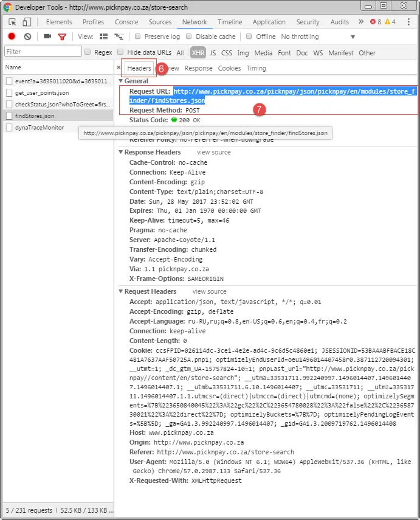
Task: Click into the Filter text field
Action: pos(43,52)
